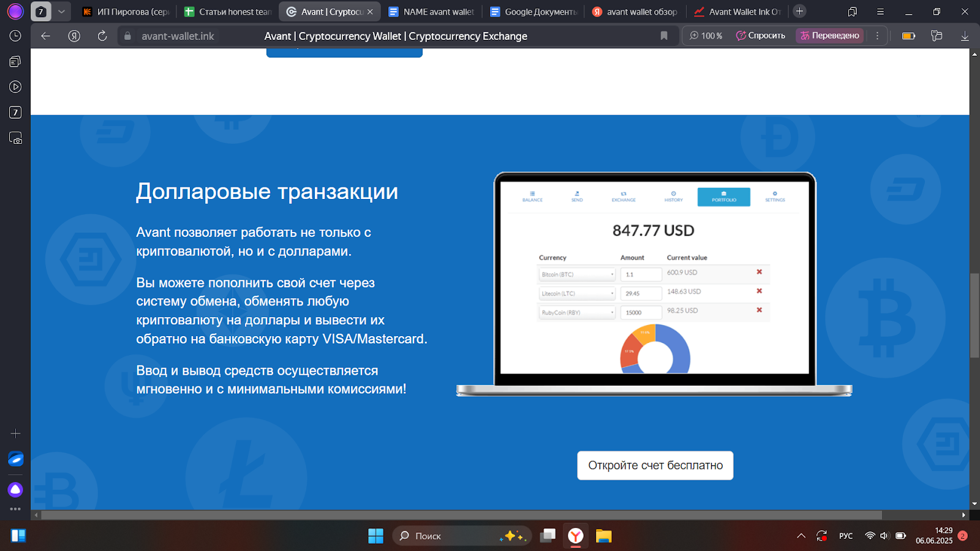Screen dimensions: 980x551
Task: Open the sidebar tab counter 7 icon
Action: pyautogui.click(x=15, y=113)
